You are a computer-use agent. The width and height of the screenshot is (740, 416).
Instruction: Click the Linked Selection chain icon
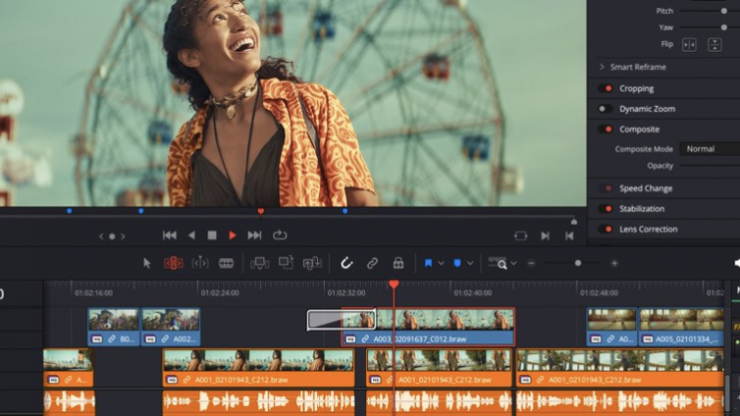coord(372,263)
